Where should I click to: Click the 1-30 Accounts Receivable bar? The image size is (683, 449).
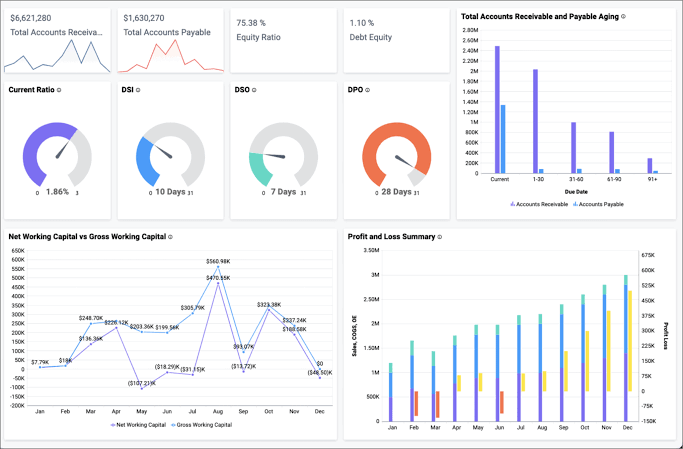tap(535, 122)
